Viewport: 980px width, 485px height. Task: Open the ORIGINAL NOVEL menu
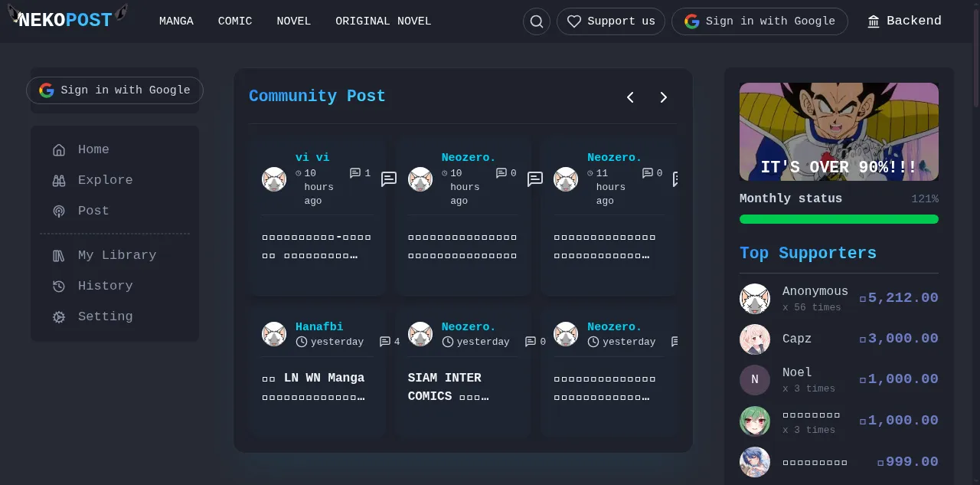[383, 21]
